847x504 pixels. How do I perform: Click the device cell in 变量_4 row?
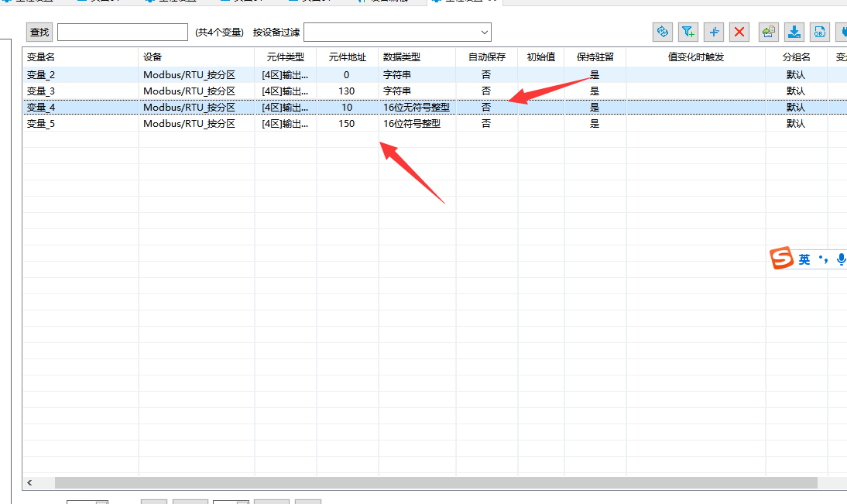point(196,108)
